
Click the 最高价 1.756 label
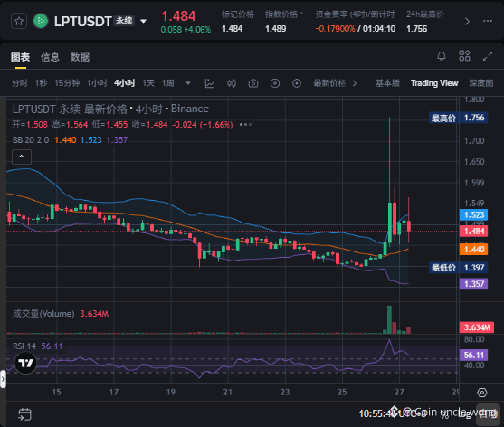[x=459, y=118]
